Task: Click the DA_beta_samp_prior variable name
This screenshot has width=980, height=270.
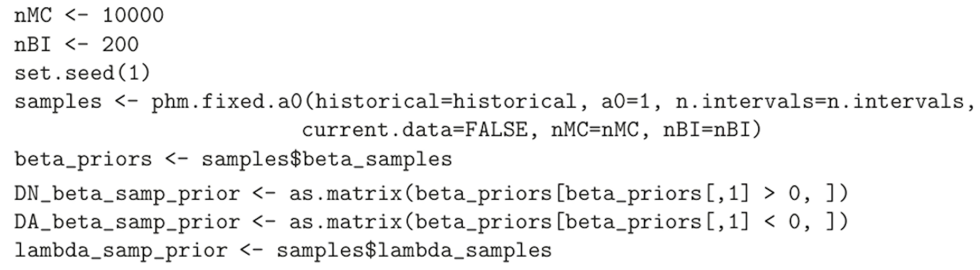Action: [127, 222]
